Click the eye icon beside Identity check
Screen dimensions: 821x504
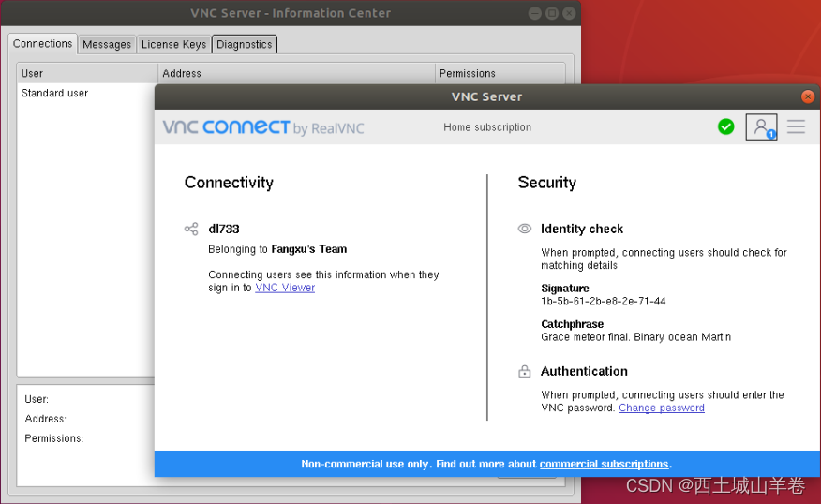tap(525, 229)
